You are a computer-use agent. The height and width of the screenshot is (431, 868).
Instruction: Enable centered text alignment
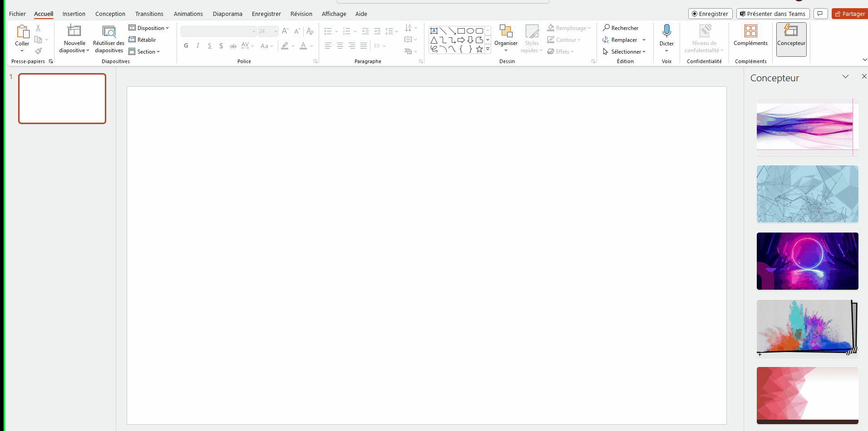tap(340, 45)
